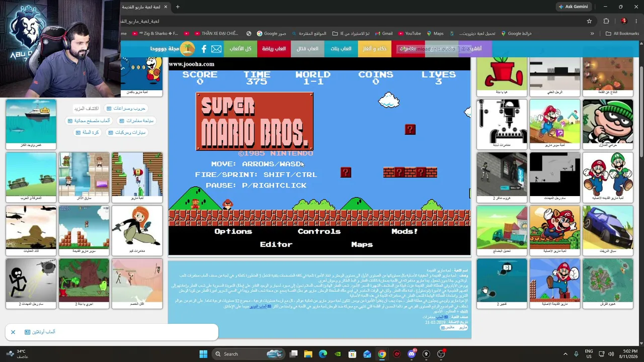Click the envelope mail icon in site header
This screenshot has width=644, height=362.
[216, 49]
